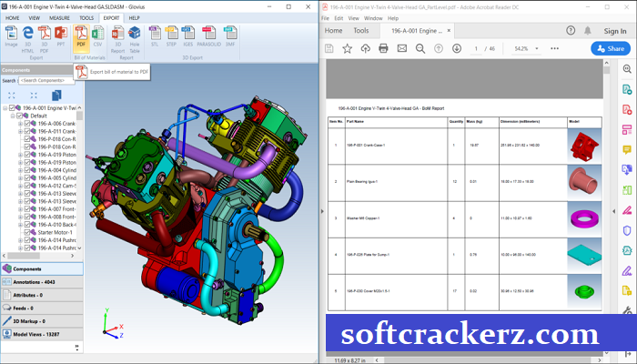Uncheck the 196-A-007 Front component checkbox
This screenshot has height=364, width=637.
[27, 208]
